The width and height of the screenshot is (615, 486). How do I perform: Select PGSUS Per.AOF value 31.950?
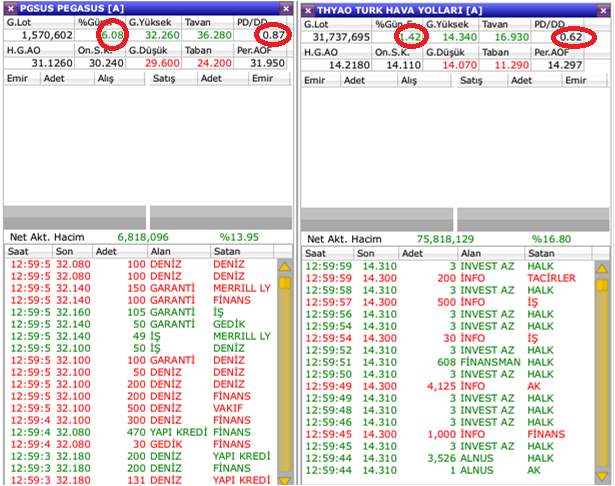(267, 63)
